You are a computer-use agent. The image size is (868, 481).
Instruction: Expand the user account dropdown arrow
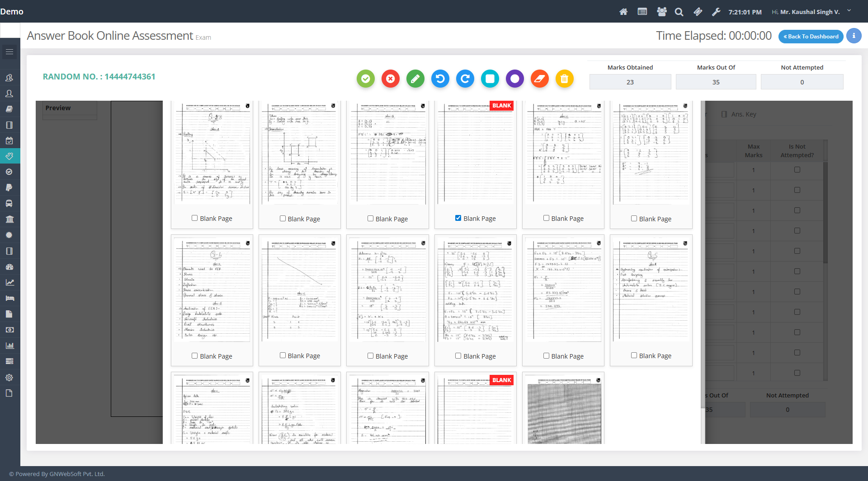point(849,11)
